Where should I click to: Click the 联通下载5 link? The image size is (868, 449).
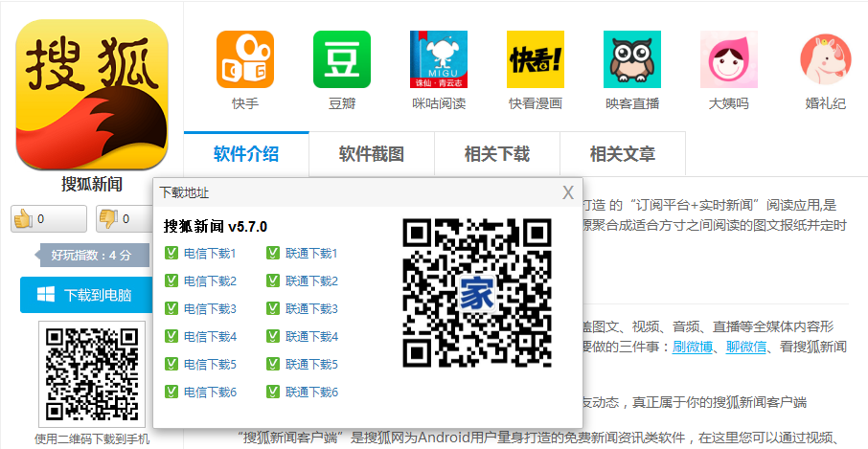(x=311, y=365)
